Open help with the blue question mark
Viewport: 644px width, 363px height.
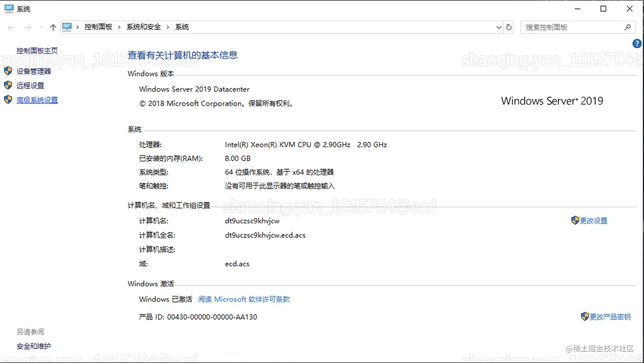[637, 43]
